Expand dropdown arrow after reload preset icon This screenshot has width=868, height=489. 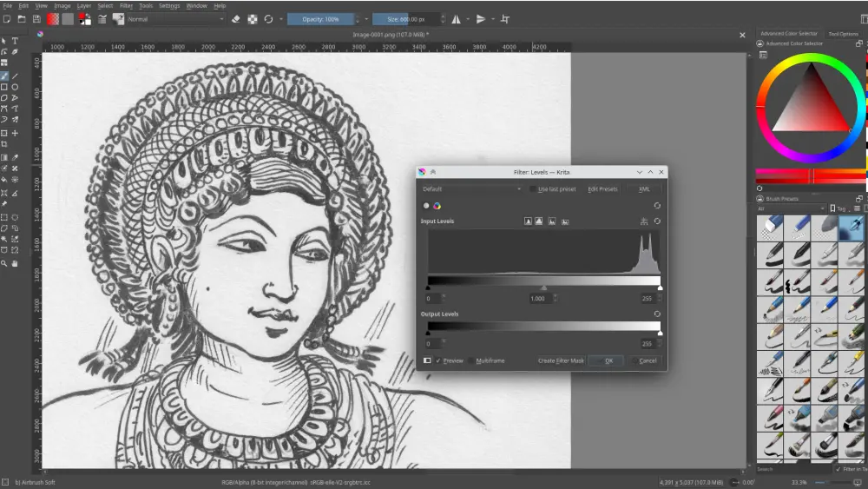280,19
